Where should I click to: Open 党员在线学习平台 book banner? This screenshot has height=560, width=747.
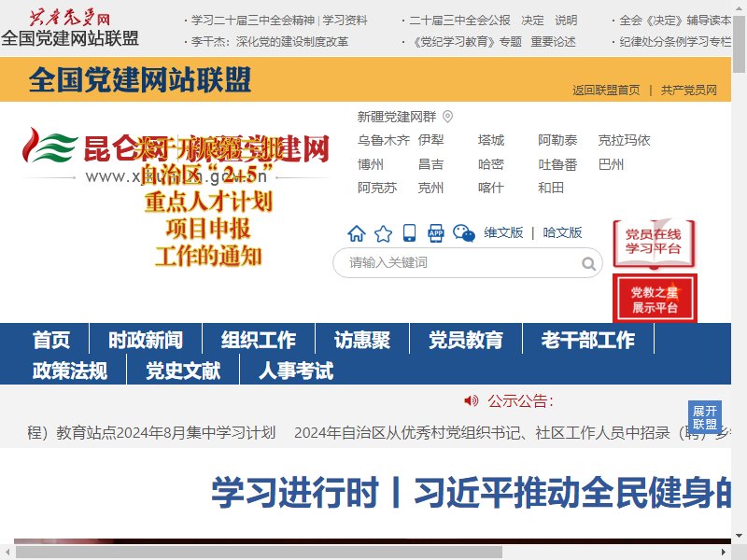(653, 244)
